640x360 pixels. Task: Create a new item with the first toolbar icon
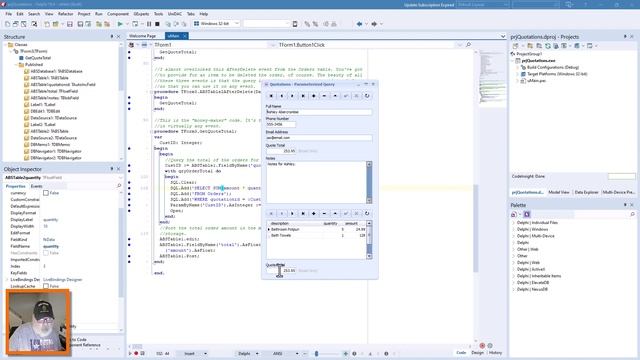[x=7, y=24]
